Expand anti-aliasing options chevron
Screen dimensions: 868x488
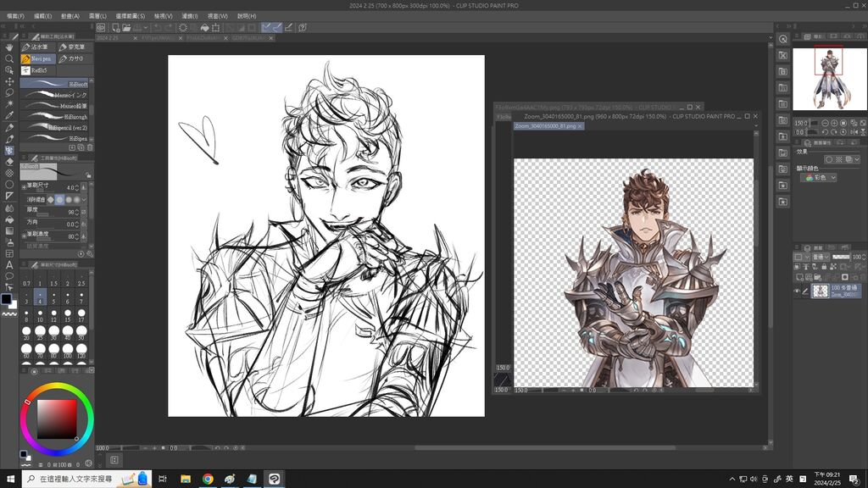point(84,199)
